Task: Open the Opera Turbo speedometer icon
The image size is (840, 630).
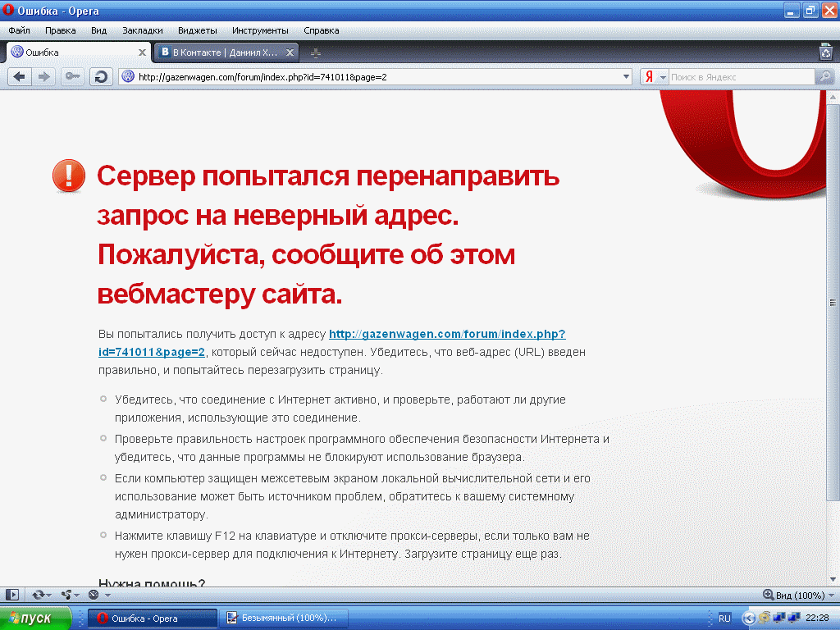Action: pyautogui.click(x=94, y=595)
